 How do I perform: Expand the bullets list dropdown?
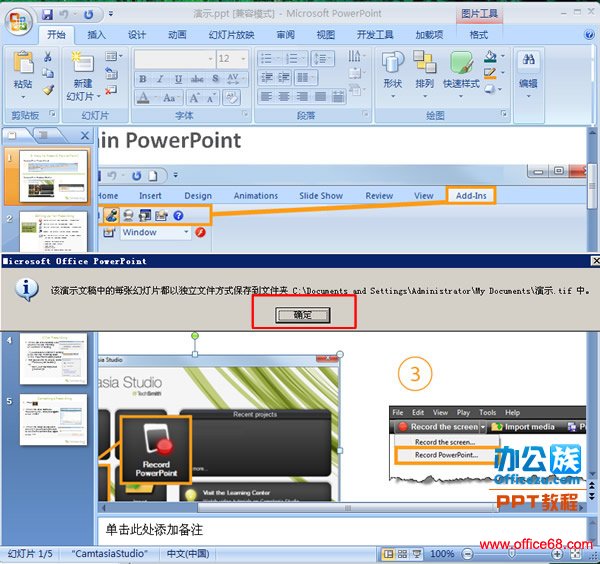[279, 59]
